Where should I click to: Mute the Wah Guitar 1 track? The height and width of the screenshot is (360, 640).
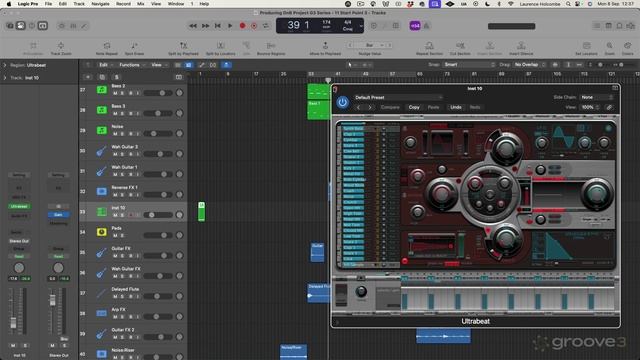click(x=115, y=175)
